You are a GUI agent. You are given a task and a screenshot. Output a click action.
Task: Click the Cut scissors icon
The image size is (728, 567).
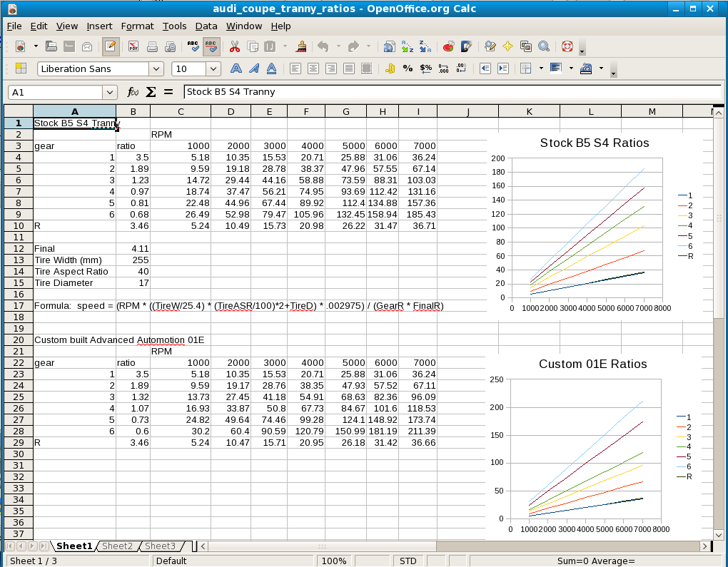(x=234, y=47)
